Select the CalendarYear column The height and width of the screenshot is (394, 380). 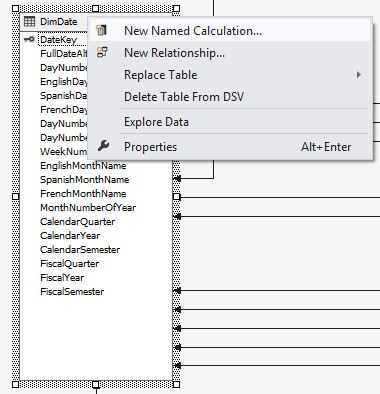click(70, 235)
